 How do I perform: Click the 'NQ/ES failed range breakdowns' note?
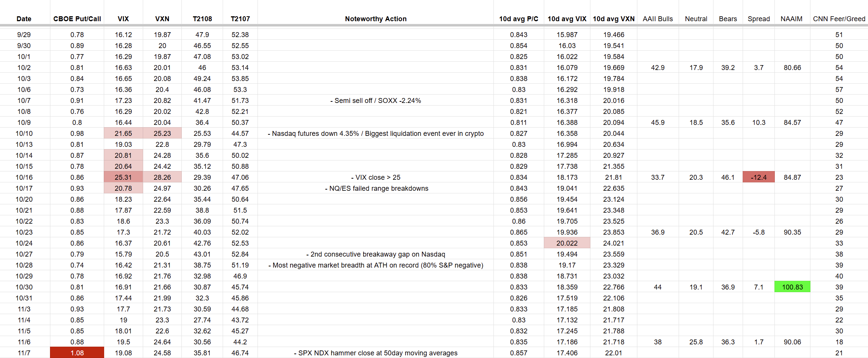tap(376, 188)
